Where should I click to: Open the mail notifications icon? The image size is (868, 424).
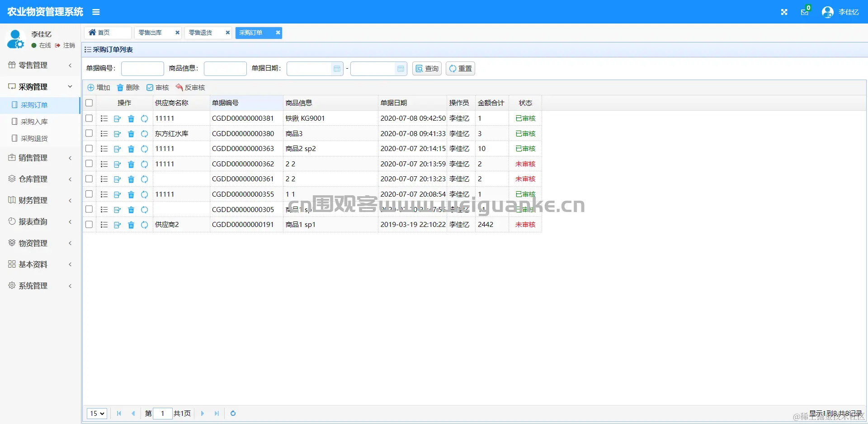(805, 12)
